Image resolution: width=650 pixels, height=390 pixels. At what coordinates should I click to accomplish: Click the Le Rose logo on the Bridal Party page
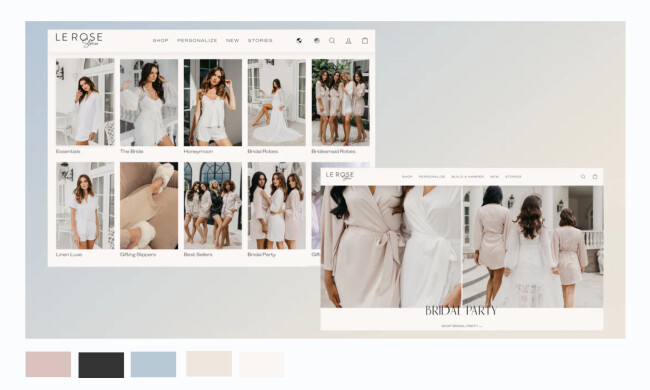[340, 176]
